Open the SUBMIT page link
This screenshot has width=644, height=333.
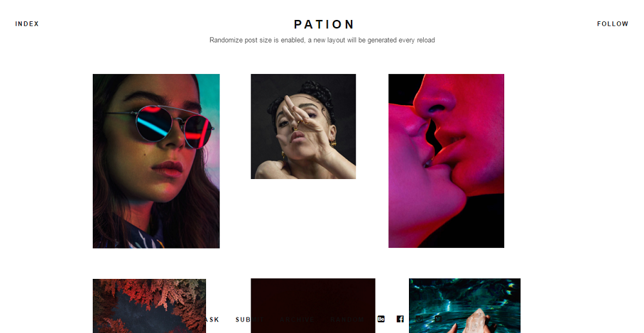pos(250,319)
